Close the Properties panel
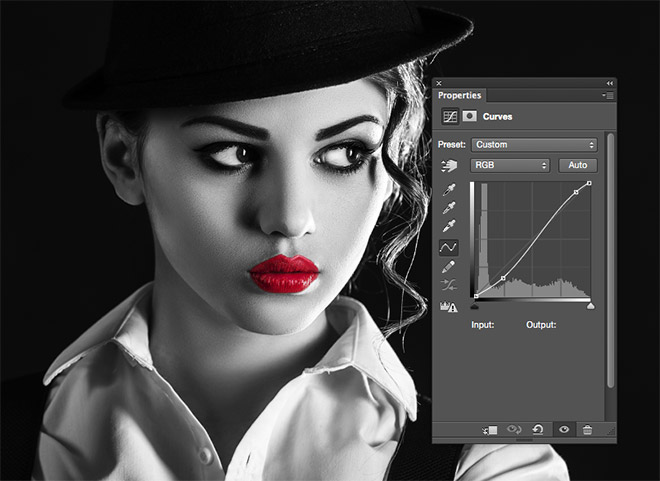Viewport: 660px width, 481px height. coord(439,83)
